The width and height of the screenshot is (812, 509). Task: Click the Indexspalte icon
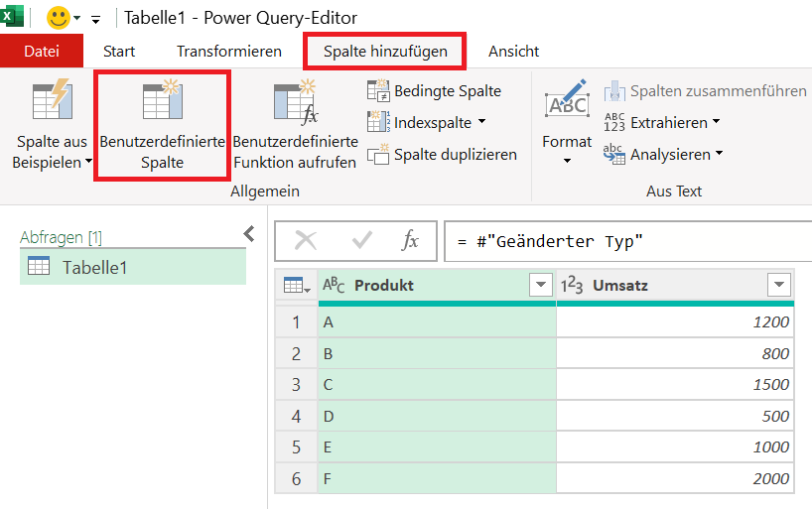coord(378,122)
